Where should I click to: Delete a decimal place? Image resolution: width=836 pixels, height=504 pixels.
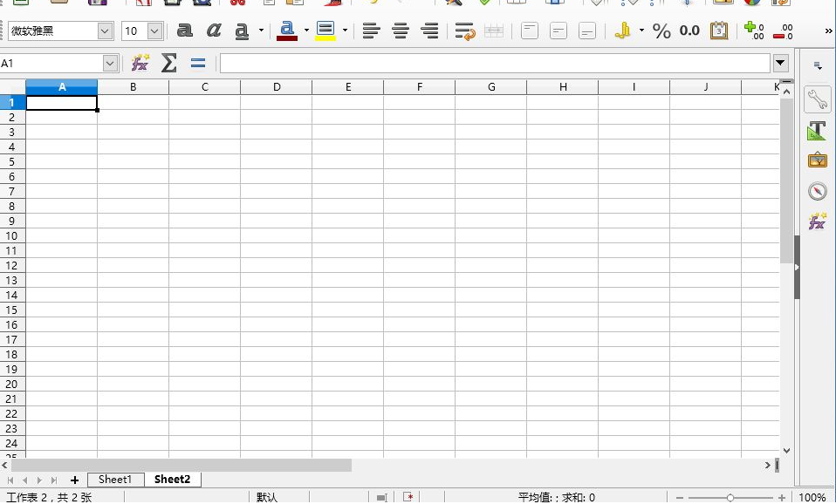point(784,31)
